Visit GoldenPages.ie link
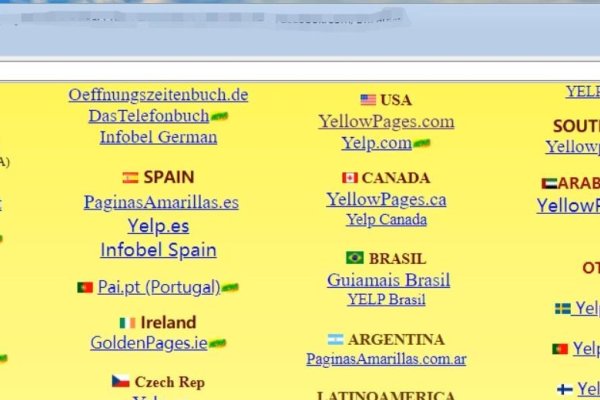This screenshot has width=600, height=400. (x=148, y=343)
